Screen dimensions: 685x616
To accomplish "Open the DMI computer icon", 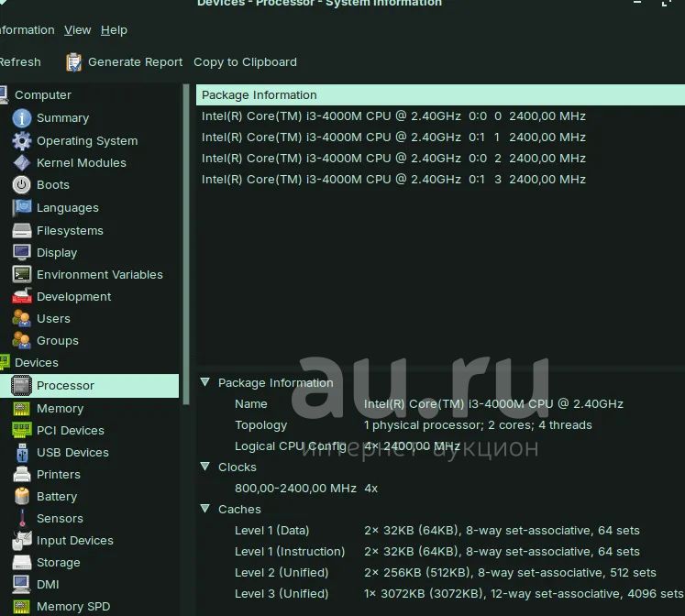I will coord(21,584).
